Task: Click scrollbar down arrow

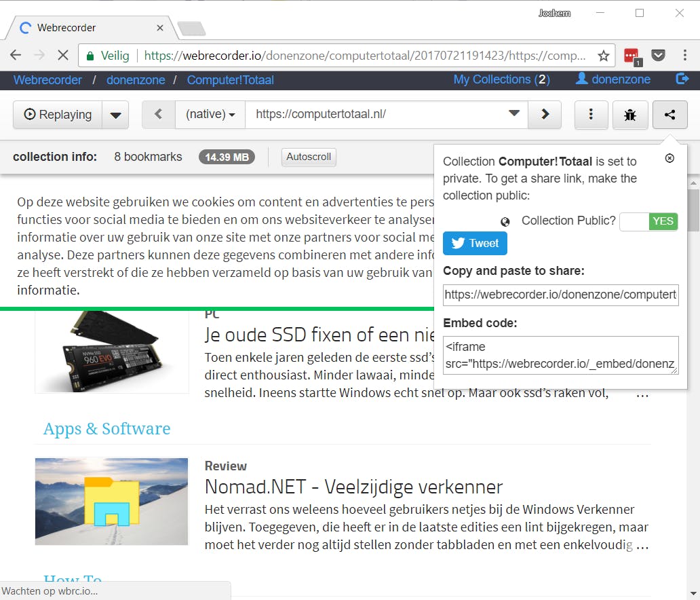Action: tap(693, 593)
